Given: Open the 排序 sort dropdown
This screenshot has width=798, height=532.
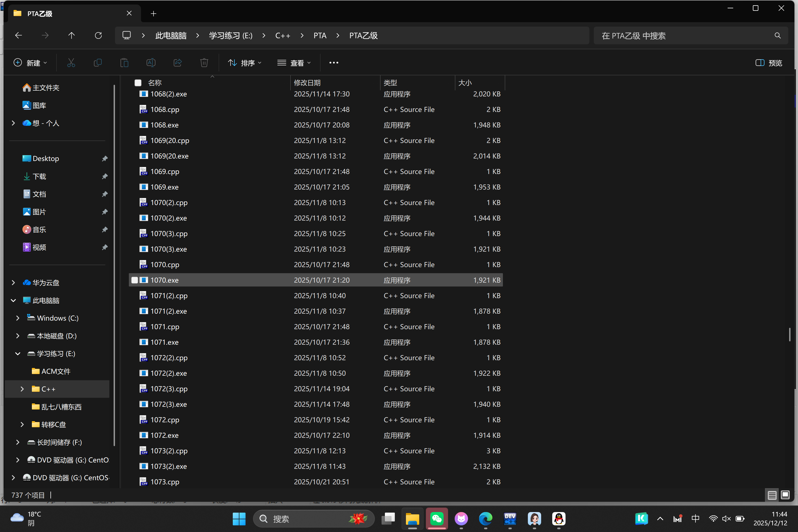Looking at the screenshot, I should pos(245,63).
